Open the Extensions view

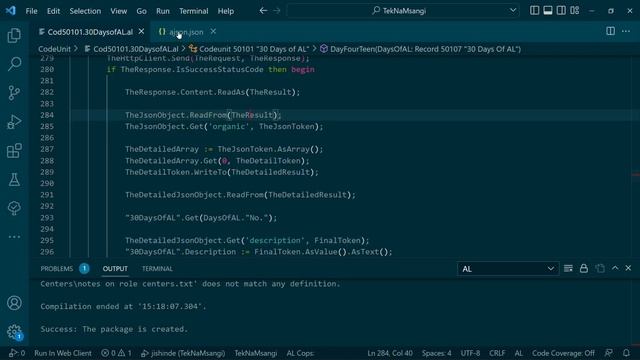tap(14, 151)
